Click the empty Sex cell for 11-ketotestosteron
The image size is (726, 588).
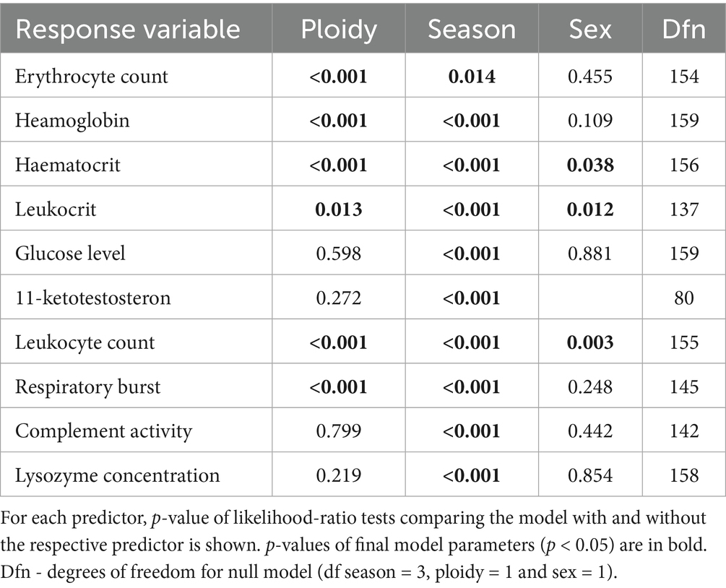pos(590,298)
